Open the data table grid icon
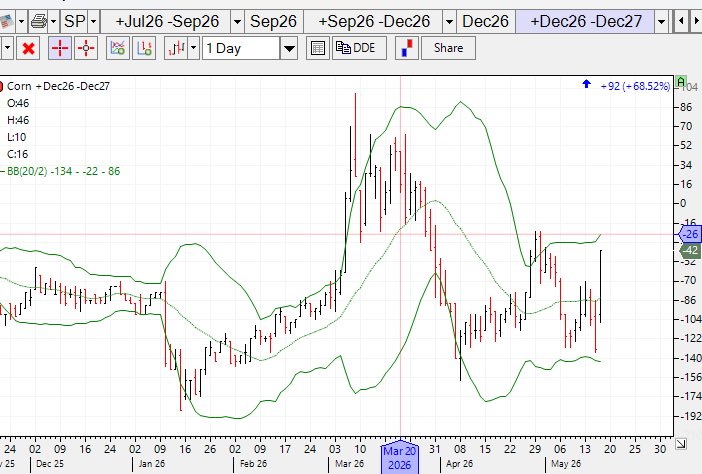702x474 pixels. point(318,48)
